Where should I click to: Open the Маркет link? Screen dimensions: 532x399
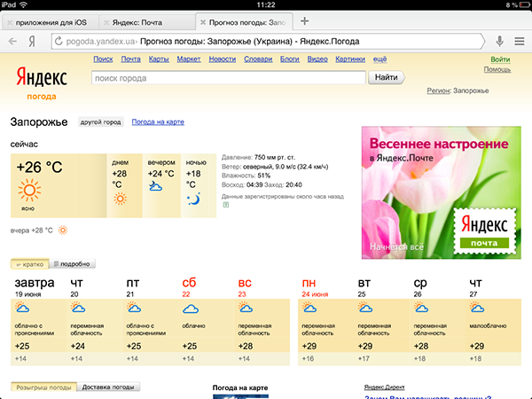[189, 59]
